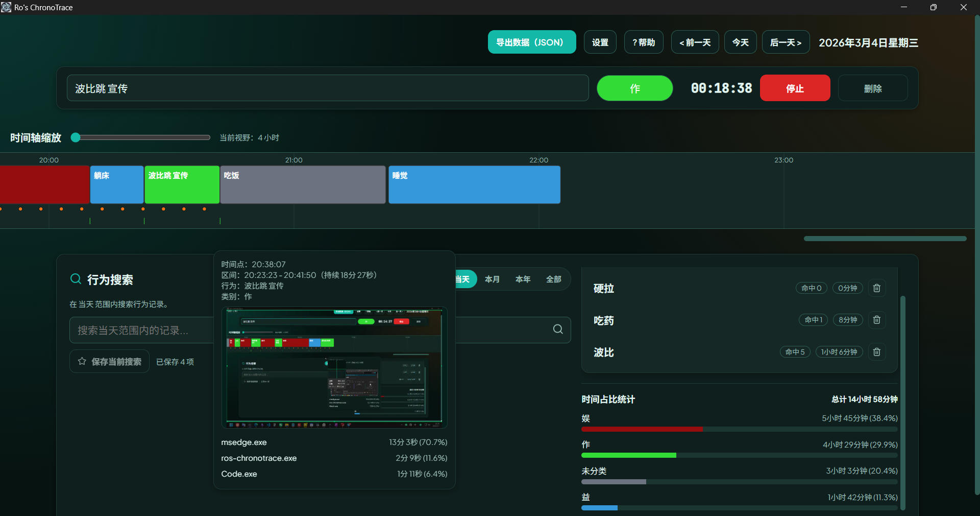980x516 pixels.
Task: Delete the 波比 saved search via trash icon
Action: (x=876, y=352)
